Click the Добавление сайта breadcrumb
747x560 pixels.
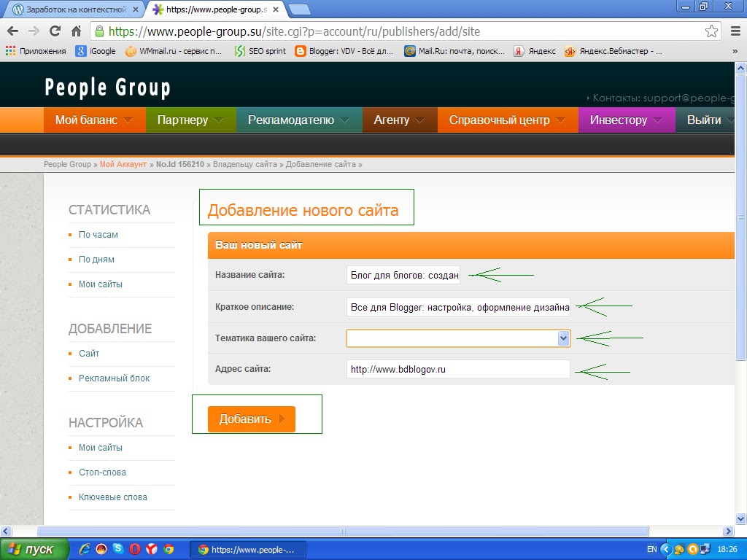[321, 164]
